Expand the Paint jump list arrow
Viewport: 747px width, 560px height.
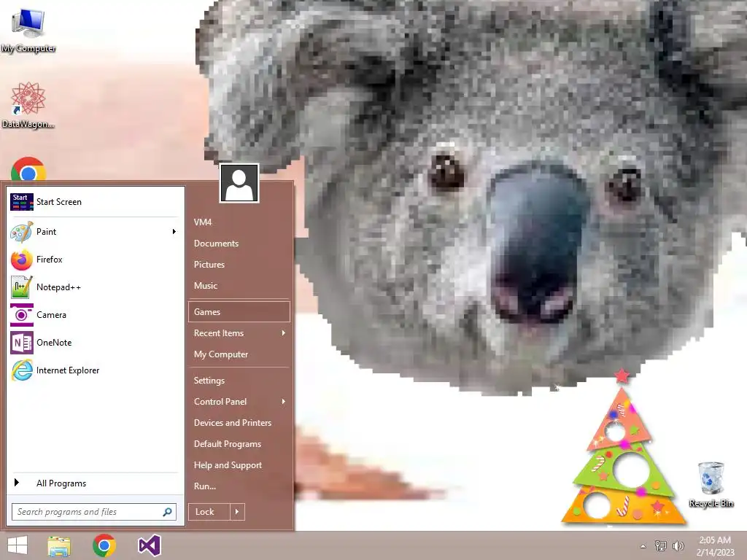click(174, 232)
